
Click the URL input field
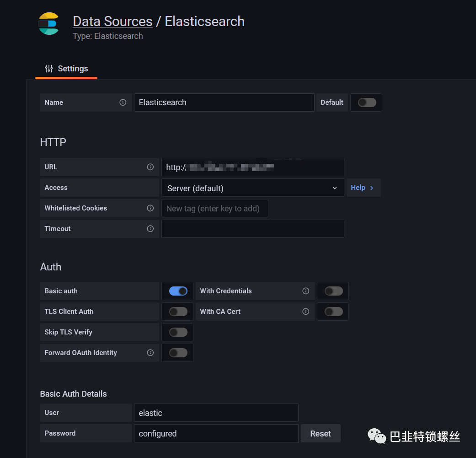(252, 167)
